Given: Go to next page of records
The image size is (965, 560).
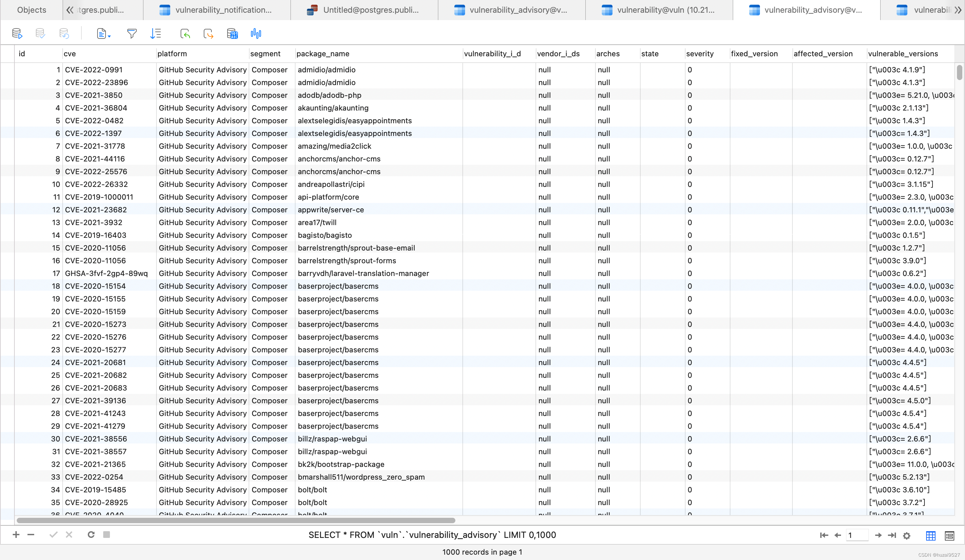Looking at the screenshot, I should click(x=879, y=535).
